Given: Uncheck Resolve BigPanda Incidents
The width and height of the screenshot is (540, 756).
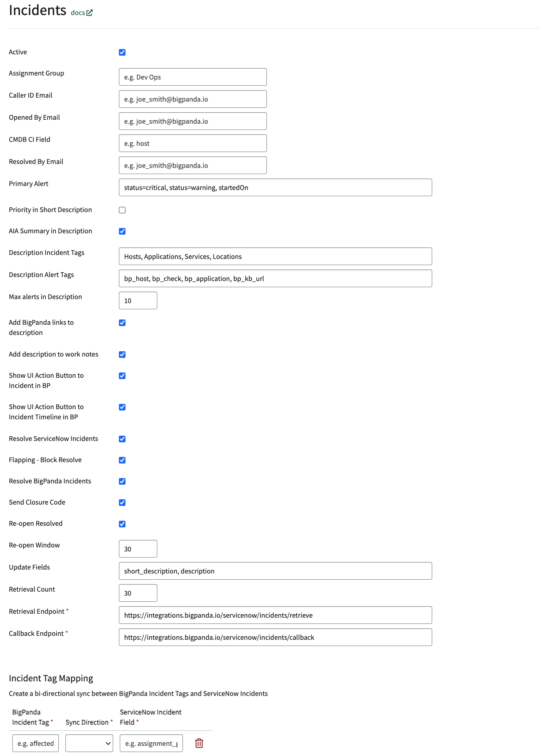Looking at the screenshot, I should tap(122, 481).
